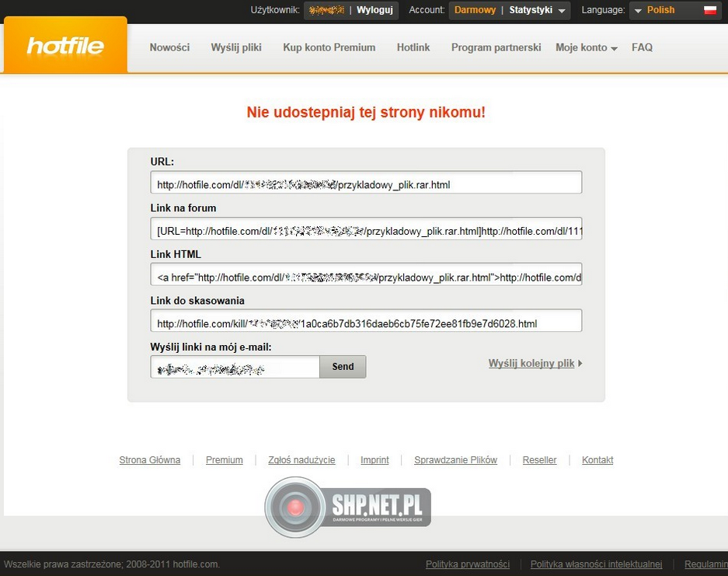728x576 pixels.
Task: Click the Polish flag icon
Action: pyautogui.click(x=710, y=10)
